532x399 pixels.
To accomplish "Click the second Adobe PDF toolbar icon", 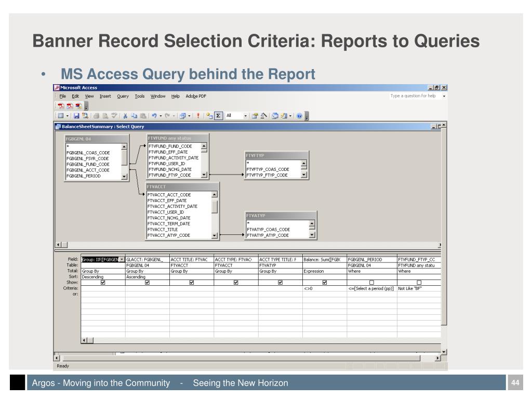I will click(x=70, y=106).
